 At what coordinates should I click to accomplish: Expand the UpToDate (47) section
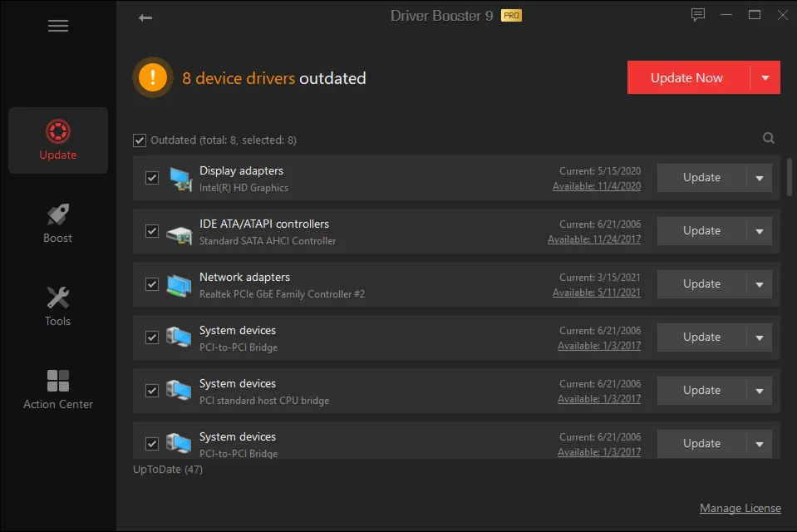click(168, 470)
